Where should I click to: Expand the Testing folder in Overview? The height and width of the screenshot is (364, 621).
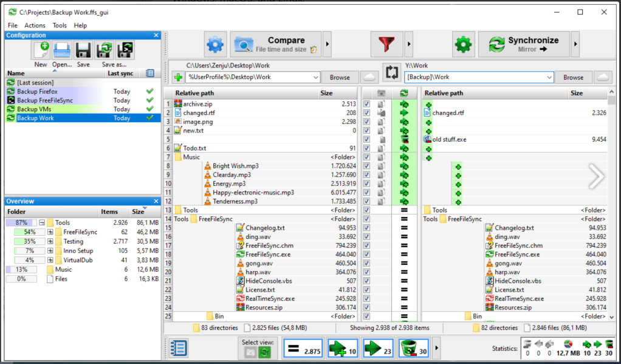point(50,241)
